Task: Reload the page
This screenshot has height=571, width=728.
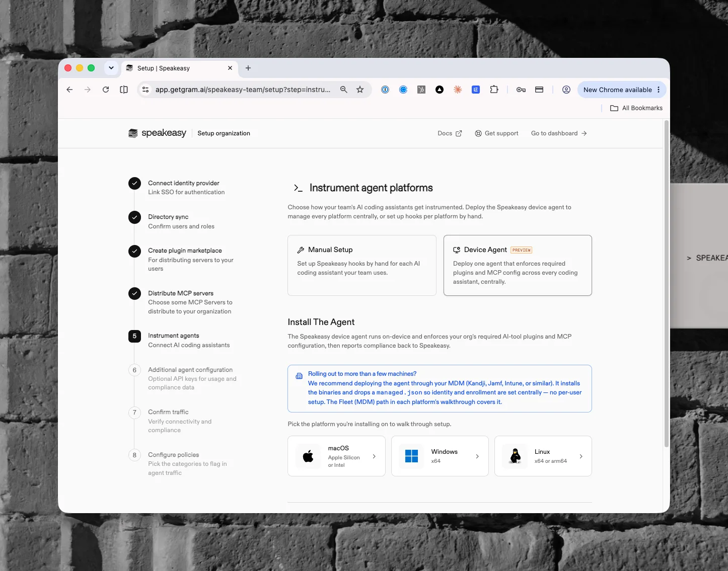Action: pyautogui.click(x=106, y=90)
